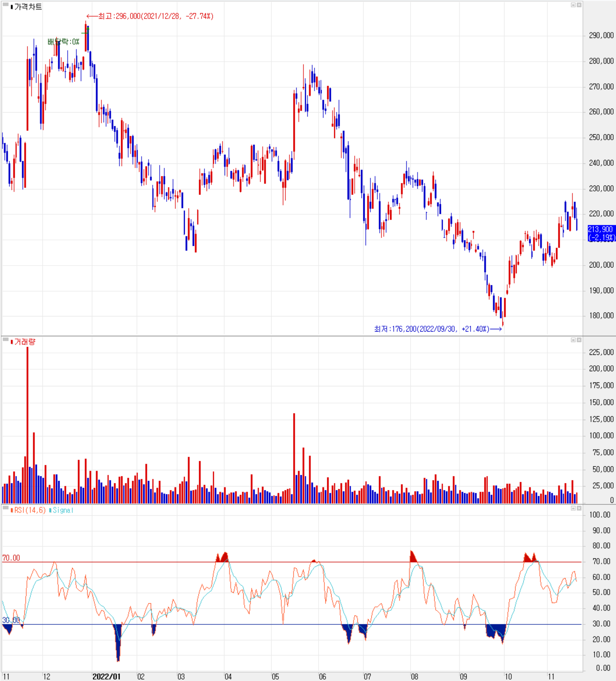
Task: Click the tallest red volume bar in November
Action: 28,425
